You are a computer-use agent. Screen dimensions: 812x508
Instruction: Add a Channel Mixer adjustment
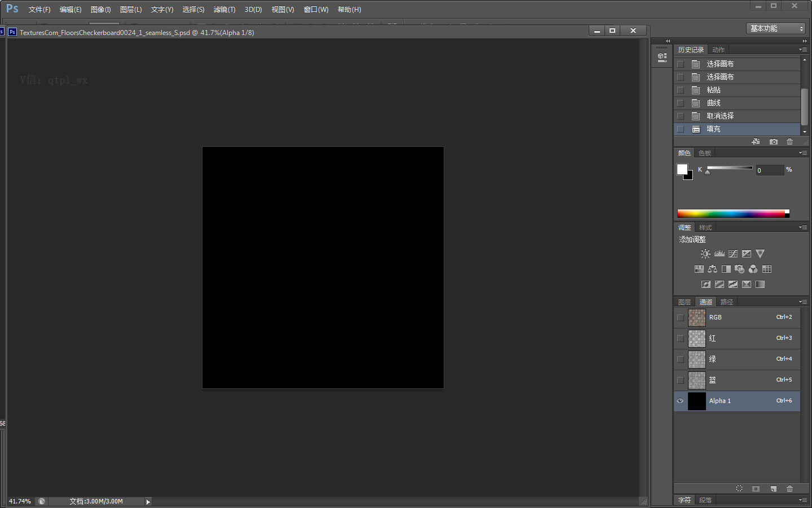point(753,269)
